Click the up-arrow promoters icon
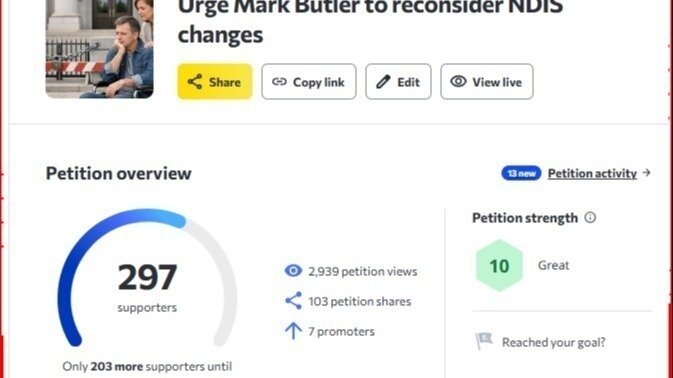 pyautogui.click(x=293, y=331)
